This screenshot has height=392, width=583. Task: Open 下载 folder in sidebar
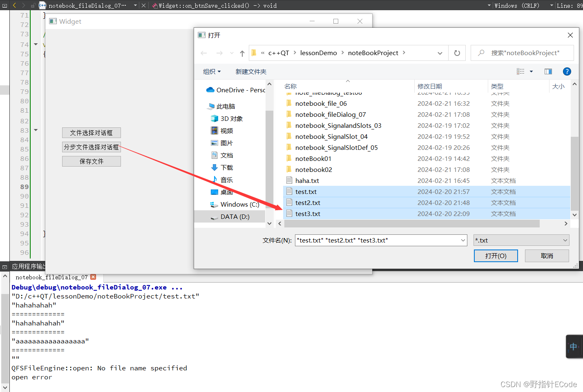[x=222, y=167]
